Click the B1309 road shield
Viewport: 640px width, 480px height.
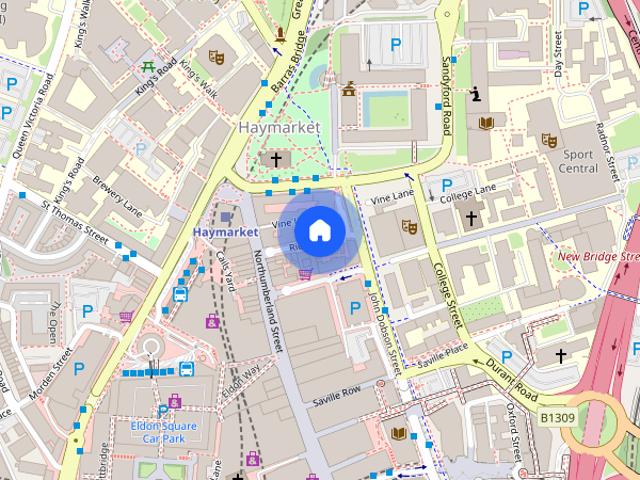coord(557,417)
